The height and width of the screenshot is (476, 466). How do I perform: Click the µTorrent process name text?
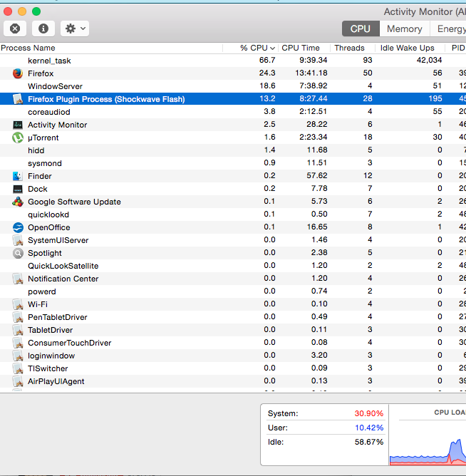point(43,138)
